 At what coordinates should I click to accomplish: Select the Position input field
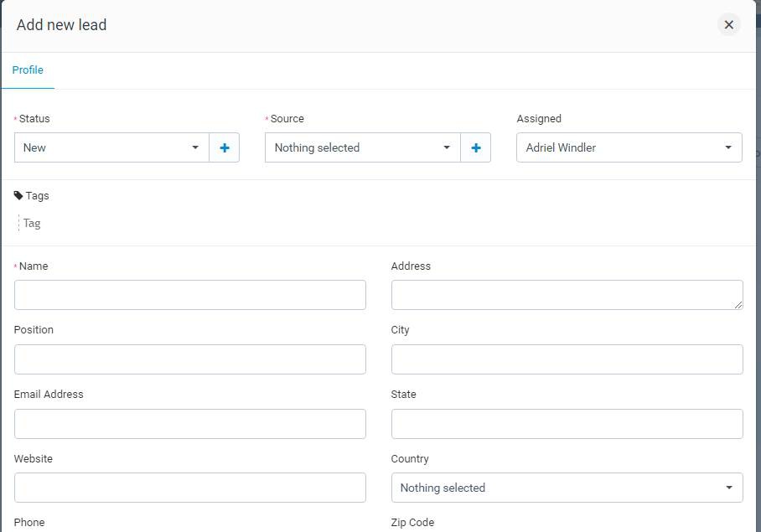point(189,359)
